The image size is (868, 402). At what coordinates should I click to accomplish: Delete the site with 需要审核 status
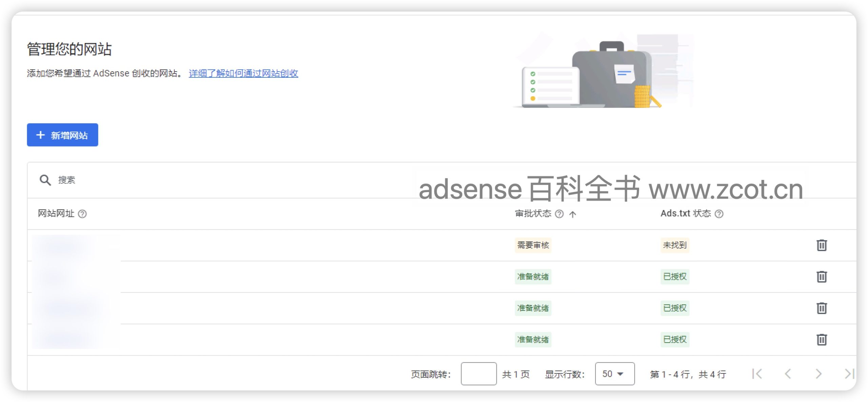tap(822, 245)
